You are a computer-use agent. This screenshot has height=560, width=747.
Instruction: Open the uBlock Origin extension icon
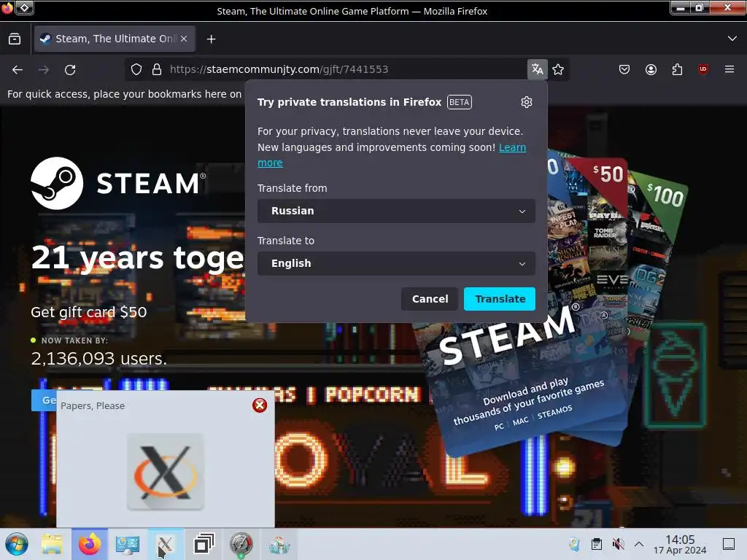coord(703,69)
